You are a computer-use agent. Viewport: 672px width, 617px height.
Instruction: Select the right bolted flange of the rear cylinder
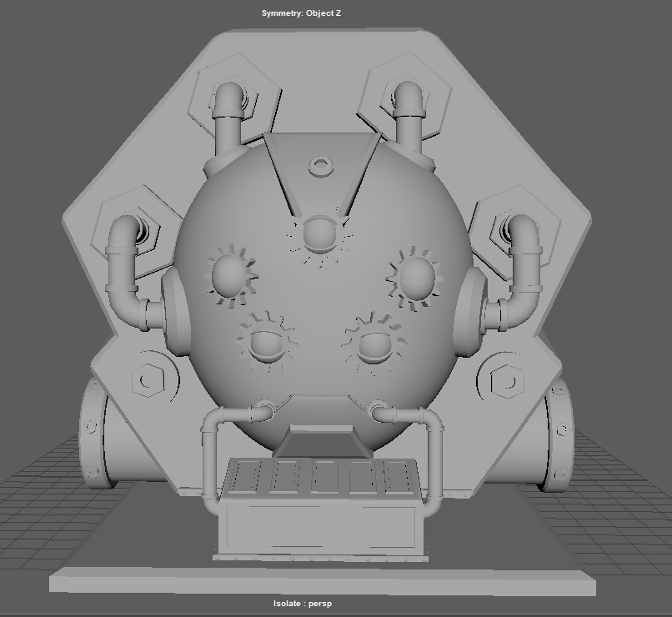coord(560,435)
